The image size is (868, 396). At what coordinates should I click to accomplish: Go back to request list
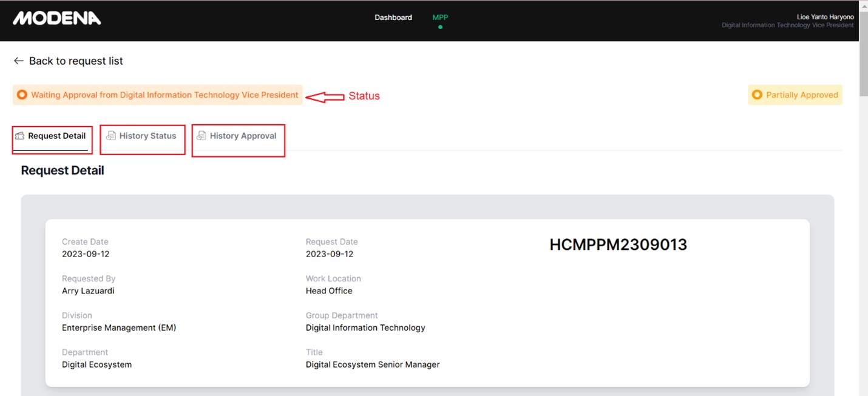pyautogui.click(x=76, y=61)
